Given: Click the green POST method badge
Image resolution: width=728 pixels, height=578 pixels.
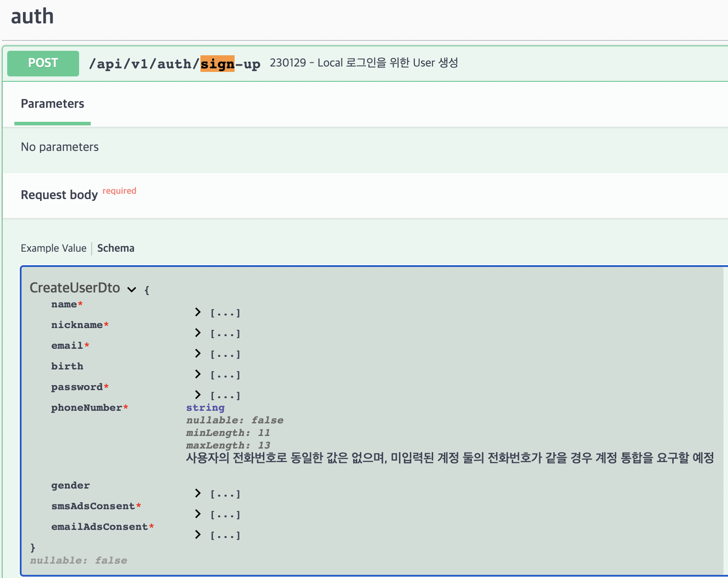Looking at the screenshot, I should pos(43,63).
